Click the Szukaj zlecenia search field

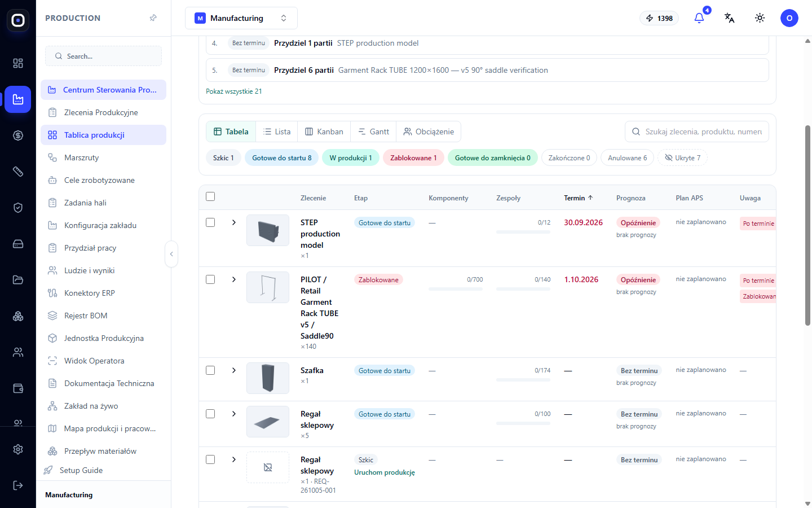[697, 132]
